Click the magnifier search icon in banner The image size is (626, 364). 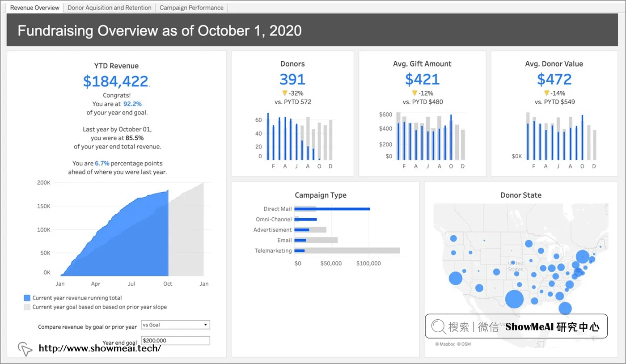[439, 326]
